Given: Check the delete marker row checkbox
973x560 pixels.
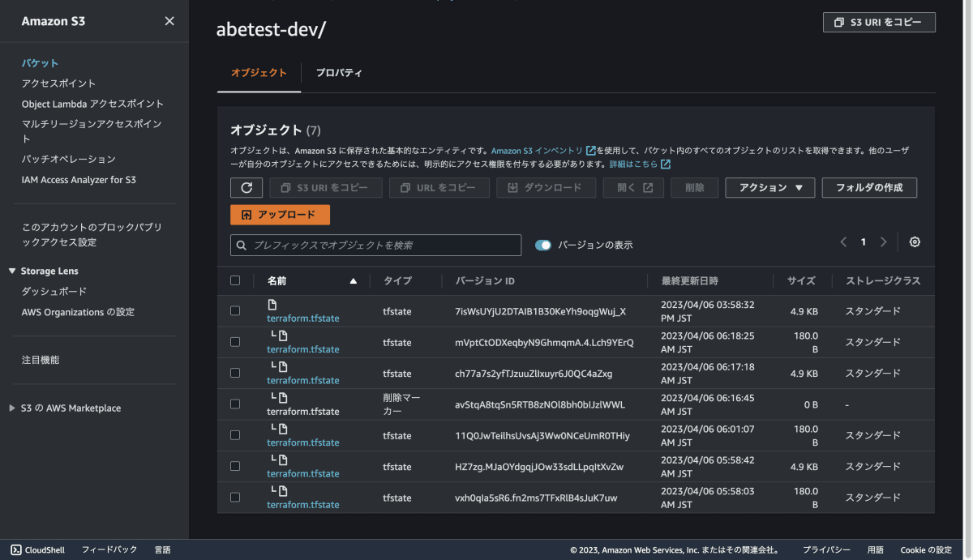Looking at the screenshot, I should pos(235,404).
